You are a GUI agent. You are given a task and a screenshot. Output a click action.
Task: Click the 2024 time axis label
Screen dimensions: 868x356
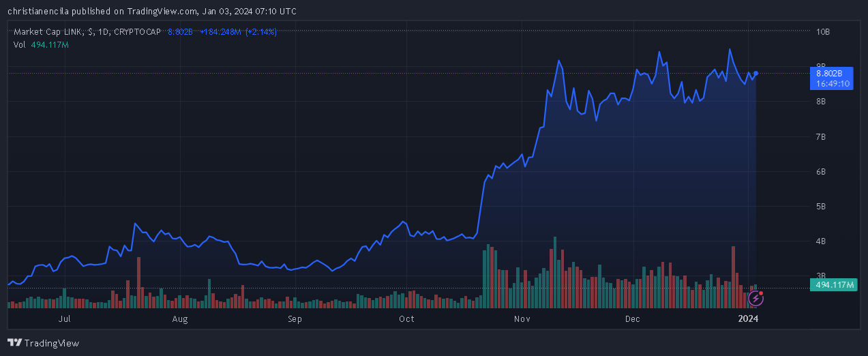(x=749, y=318)
